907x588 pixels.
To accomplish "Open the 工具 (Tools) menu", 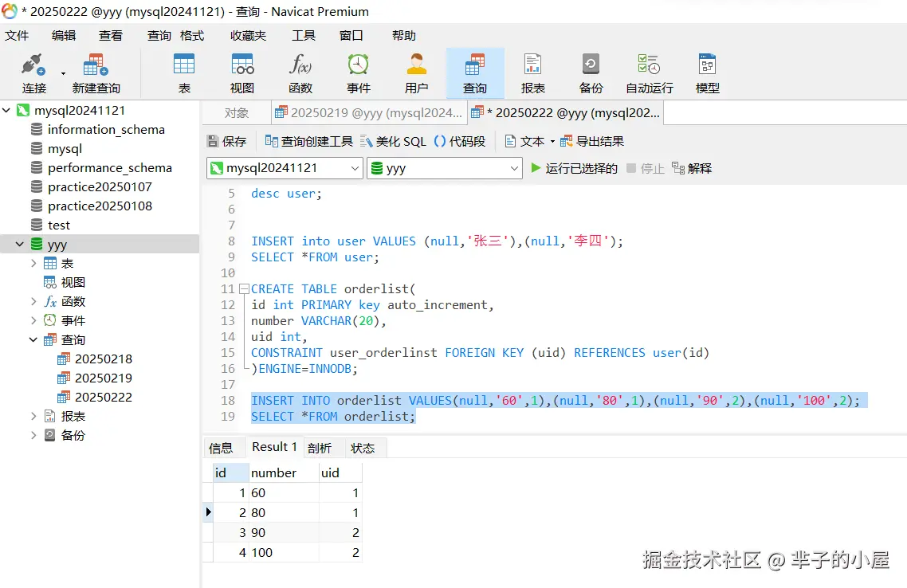I will click(304, 35).
